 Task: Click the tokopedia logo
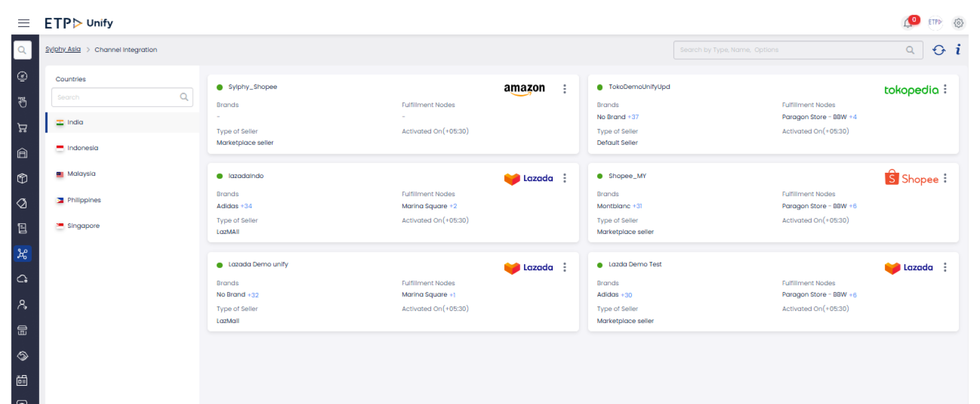coord(911,90)
